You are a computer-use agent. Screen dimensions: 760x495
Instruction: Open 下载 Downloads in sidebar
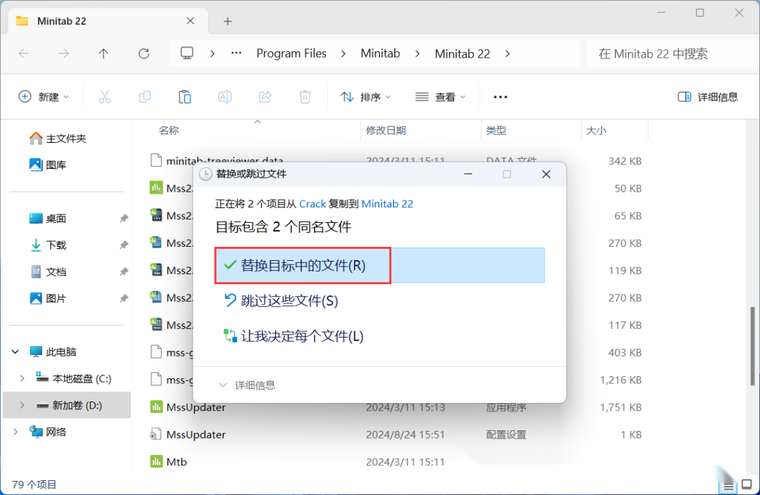point(48,245)
